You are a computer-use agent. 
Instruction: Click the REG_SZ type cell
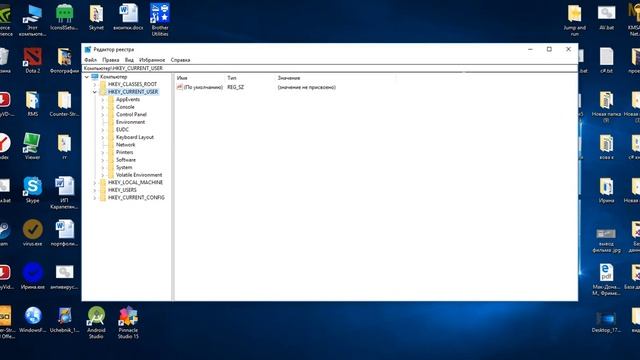236,87
